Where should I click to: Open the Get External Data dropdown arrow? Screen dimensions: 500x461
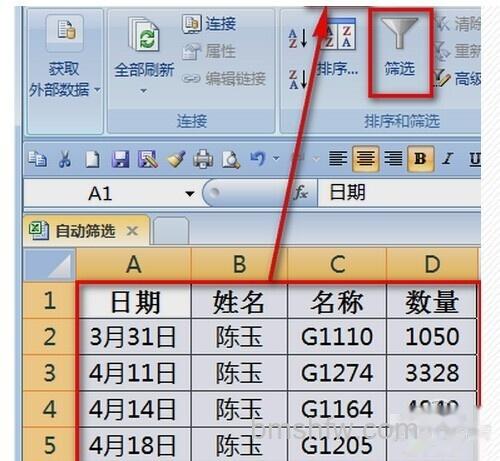(97, 89)
